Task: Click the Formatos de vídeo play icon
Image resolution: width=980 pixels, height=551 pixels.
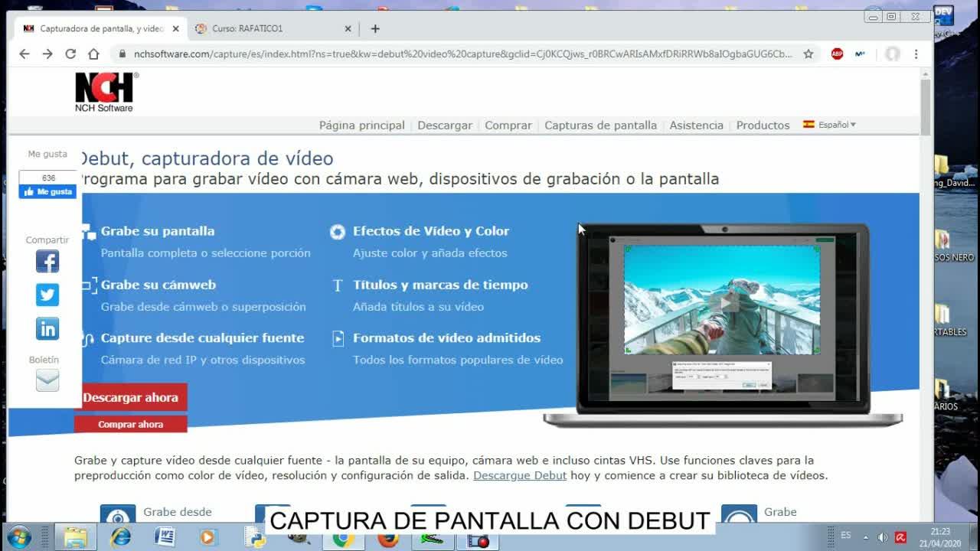Action: (338, 338)
